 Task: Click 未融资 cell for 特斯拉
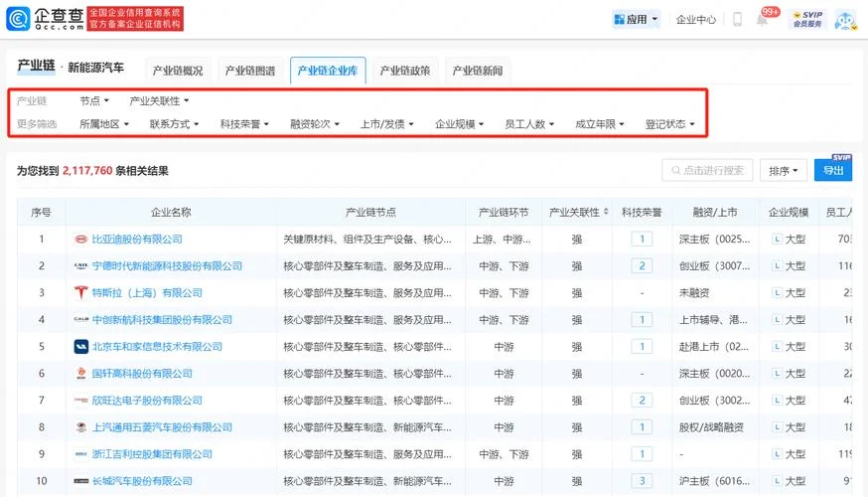tap(694, 292)
